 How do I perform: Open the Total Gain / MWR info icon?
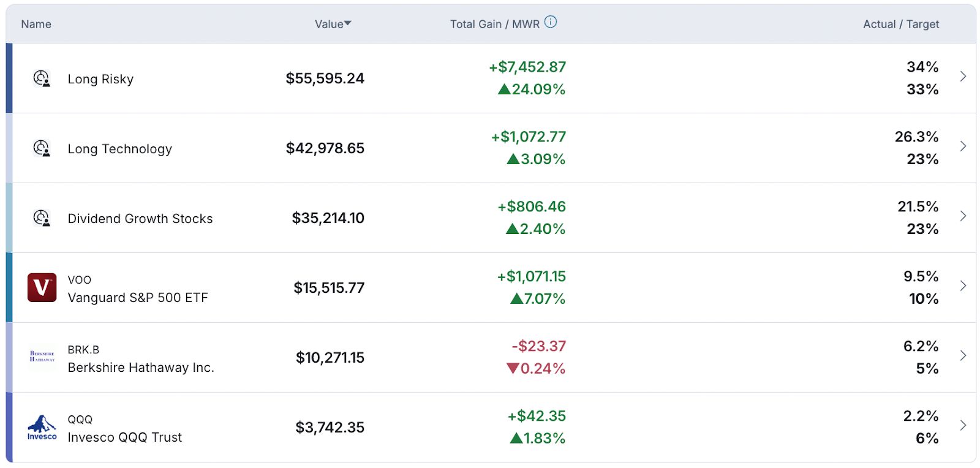pos(551,22)
